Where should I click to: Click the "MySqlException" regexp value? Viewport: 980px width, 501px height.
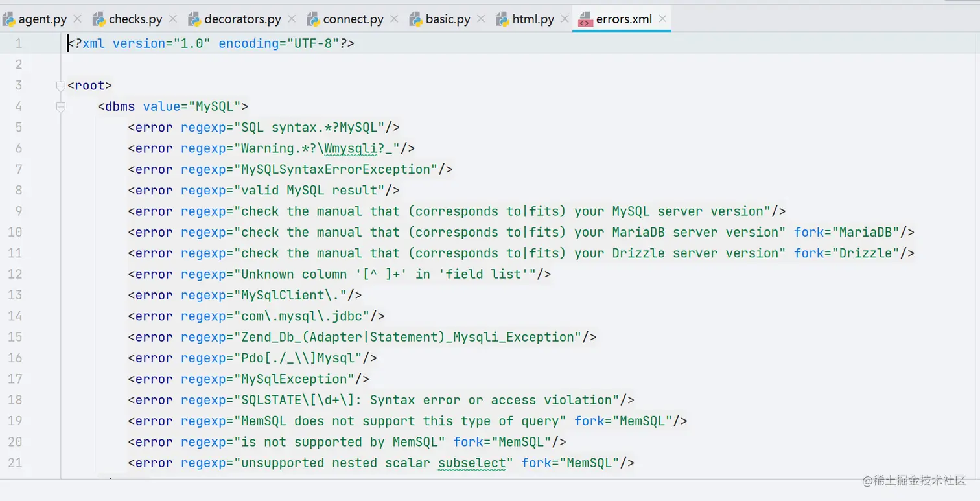294,379
